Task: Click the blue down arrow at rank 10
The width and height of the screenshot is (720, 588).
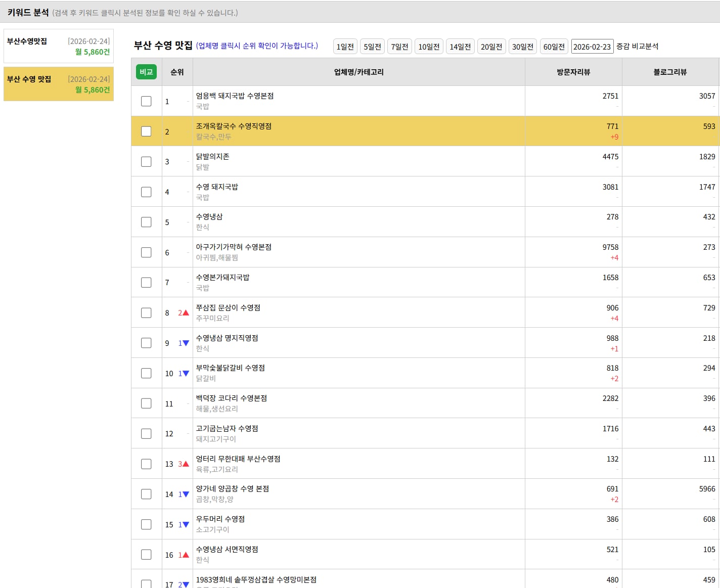Action: tap(186, 374)
